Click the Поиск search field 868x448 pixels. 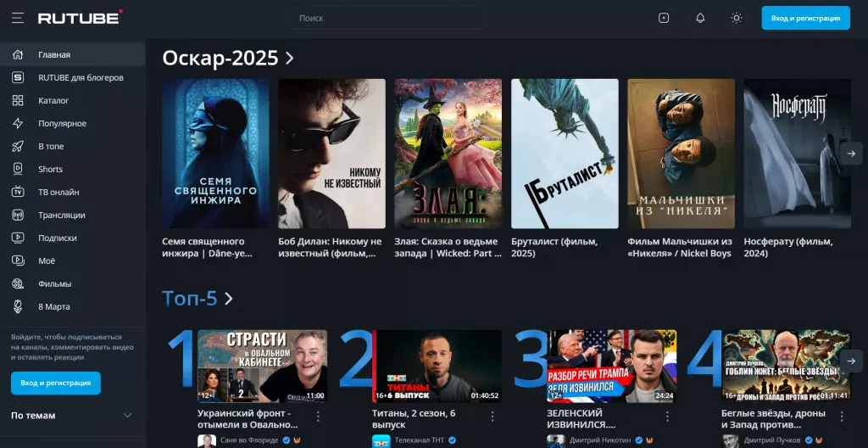tap(387, 19)
